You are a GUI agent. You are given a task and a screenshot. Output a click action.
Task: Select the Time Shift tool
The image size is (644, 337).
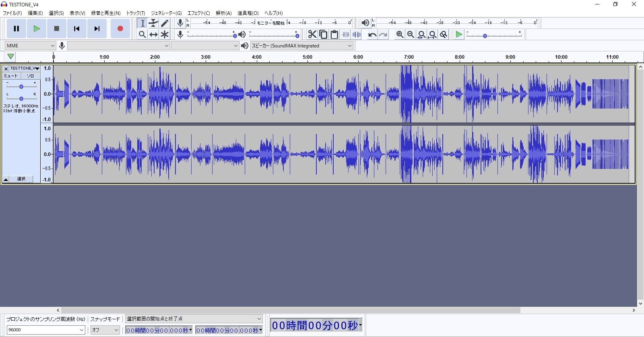153,35
